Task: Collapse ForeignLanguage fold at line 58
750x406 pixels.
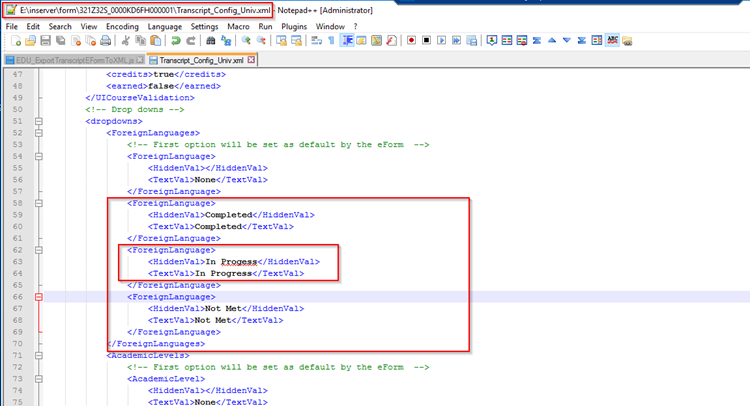Action: (39, 203)
